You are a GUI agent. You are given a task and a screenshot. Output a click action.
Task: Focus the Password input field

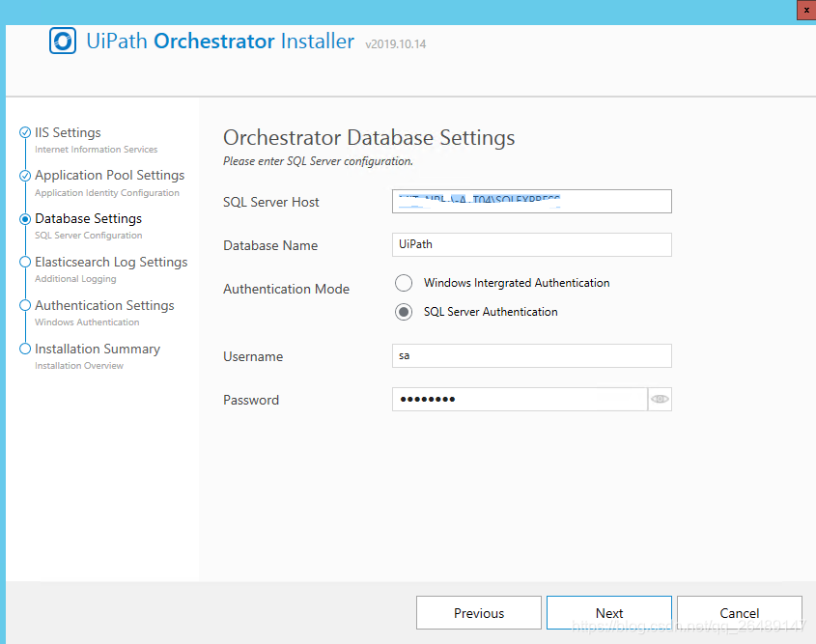point(520,399)
